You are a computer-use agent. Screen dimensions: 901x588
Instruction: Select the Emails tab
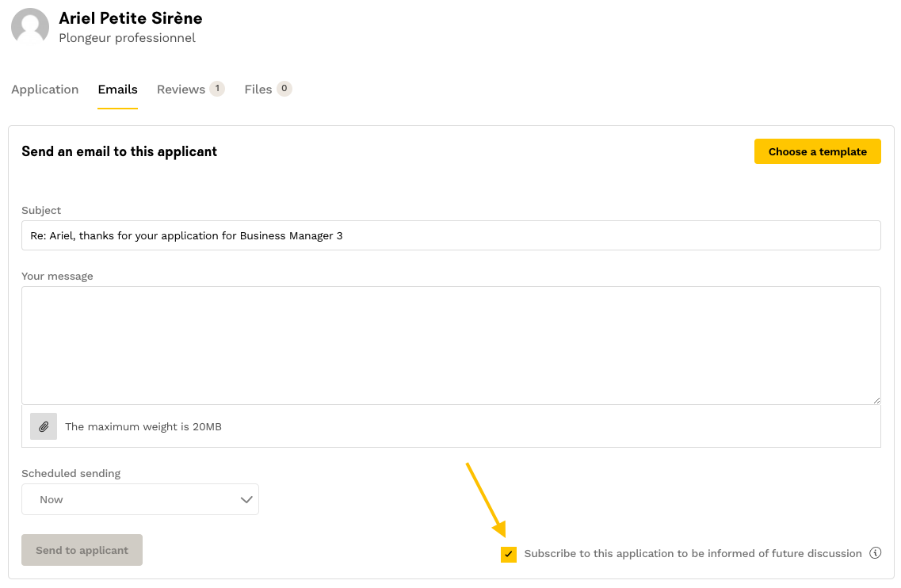coord(118,90)
